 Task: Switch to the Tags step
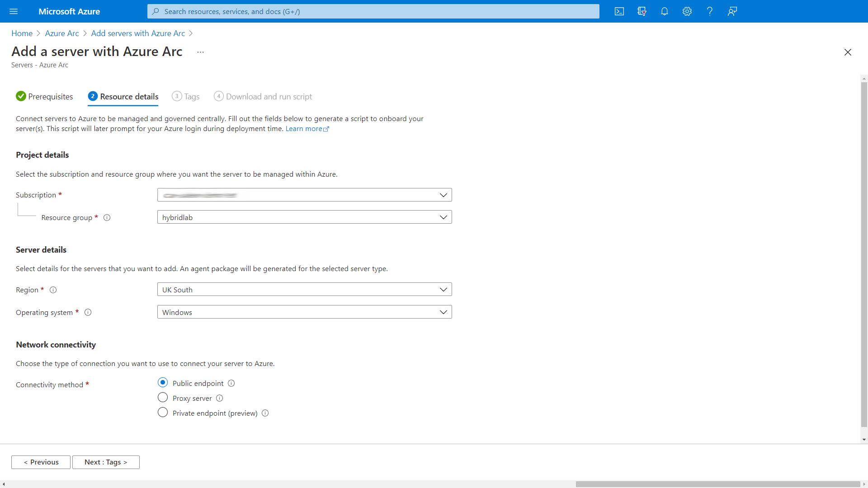tap(191, 96)
